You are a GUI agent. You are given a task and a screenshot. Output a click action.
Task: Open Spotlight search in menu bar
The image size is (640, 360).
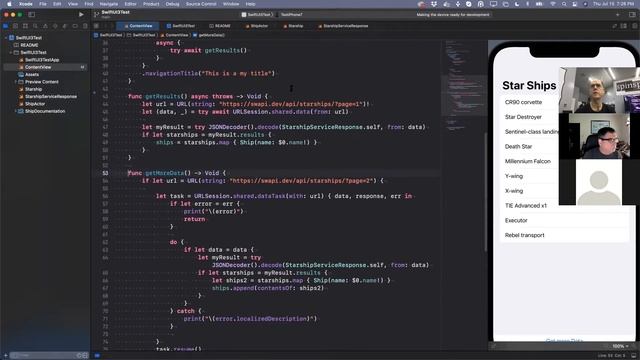tap(564, 4)
